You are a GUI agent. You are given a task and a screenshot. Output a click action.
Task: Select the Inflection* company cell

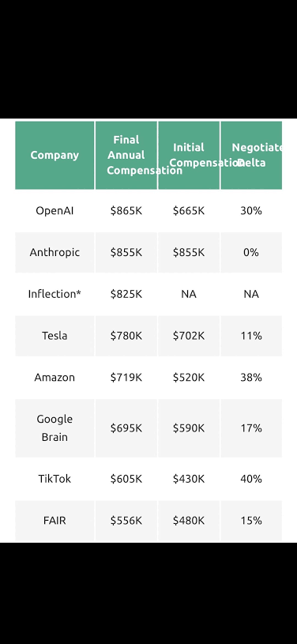tap(55, 294)
